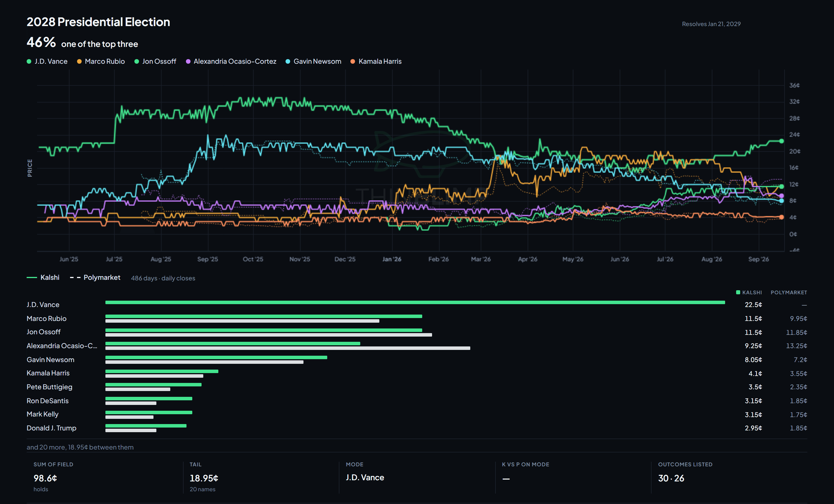Click the Gavin Newsom cyan legend dot
Screen dimensions: 834x504
point(288,62)
